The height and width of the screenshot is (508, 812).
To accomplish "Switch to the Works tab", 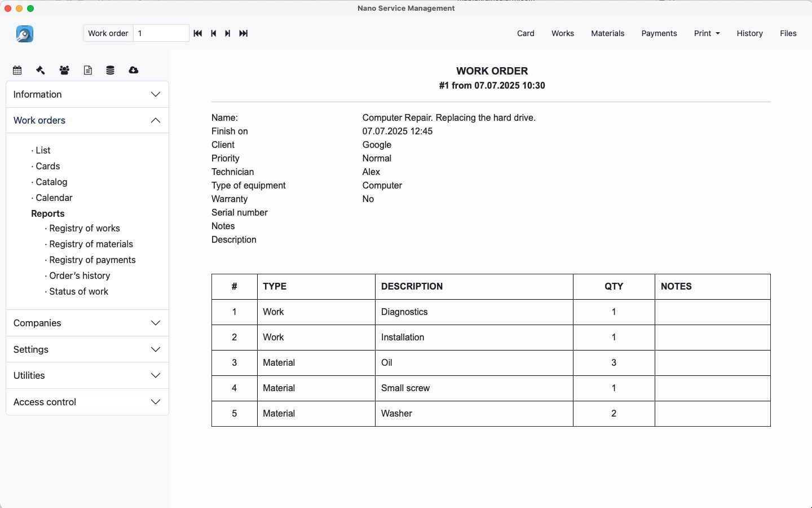I will 563,33.
